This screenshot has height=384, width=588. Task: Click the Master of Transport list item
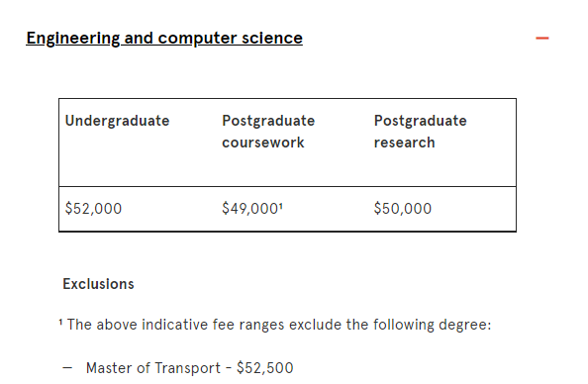pos(190,368)
